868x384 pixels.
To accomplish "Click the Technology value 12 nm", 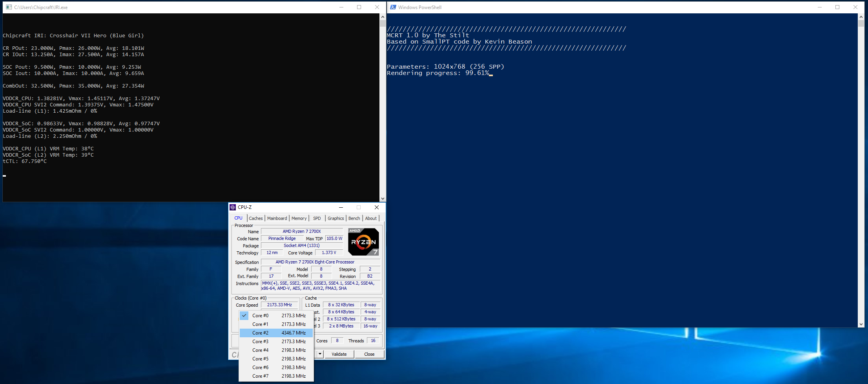I will (x=272, y=253).
